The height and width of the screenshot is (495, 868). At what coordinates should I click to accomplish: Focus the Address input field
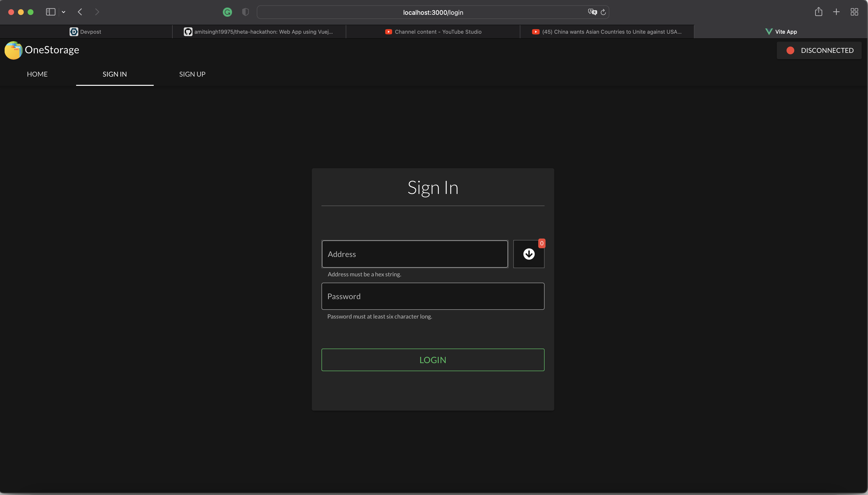coord(414,254)
